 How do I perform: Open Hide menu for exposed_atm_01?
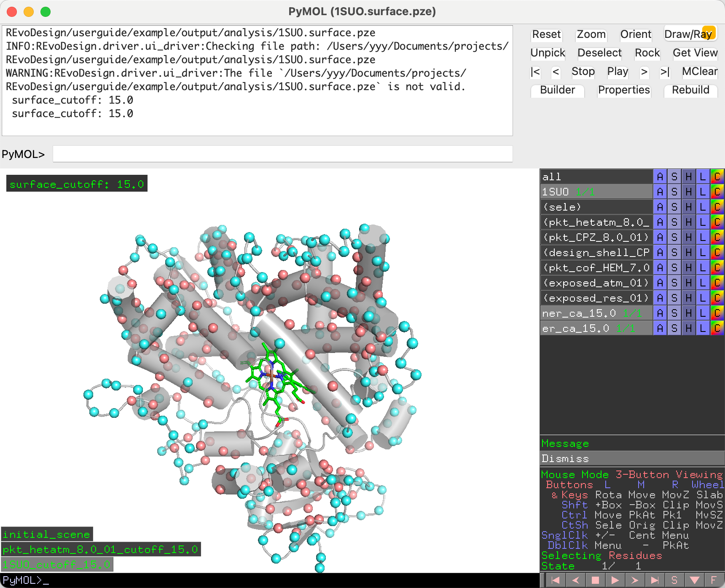(x=689, y=283)
